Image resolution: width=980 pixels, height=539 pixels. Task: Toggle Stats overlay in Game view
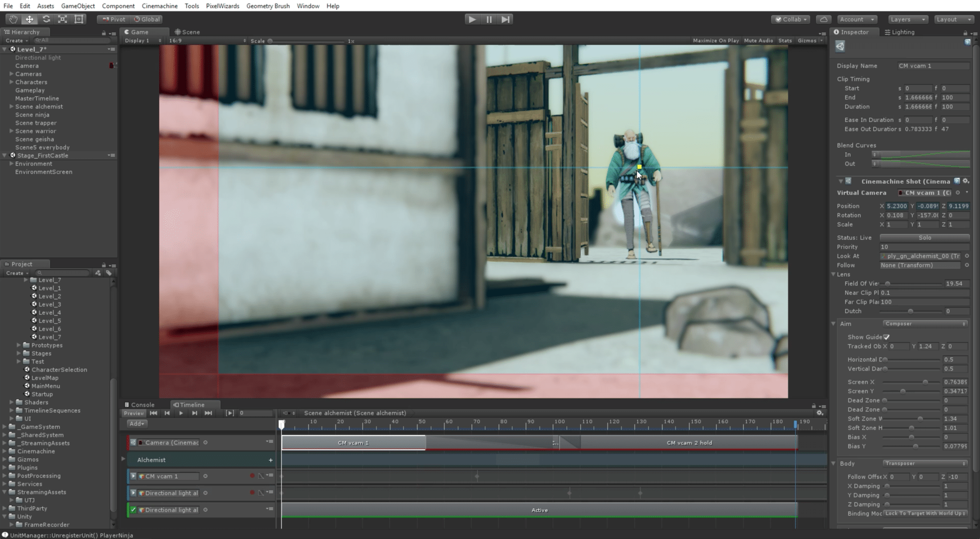tap(785, 41)
